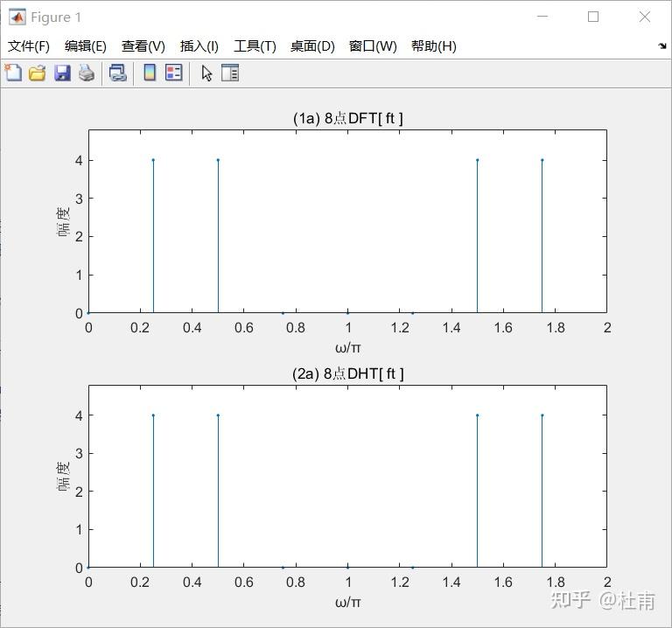Open the Property Inspector icon

pos(230,73)
